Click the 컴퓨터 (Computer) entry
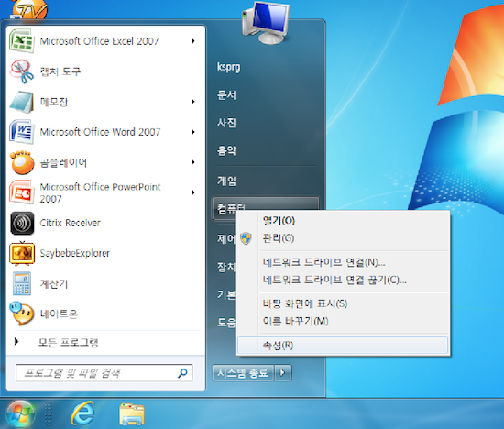 coord(266,204)
